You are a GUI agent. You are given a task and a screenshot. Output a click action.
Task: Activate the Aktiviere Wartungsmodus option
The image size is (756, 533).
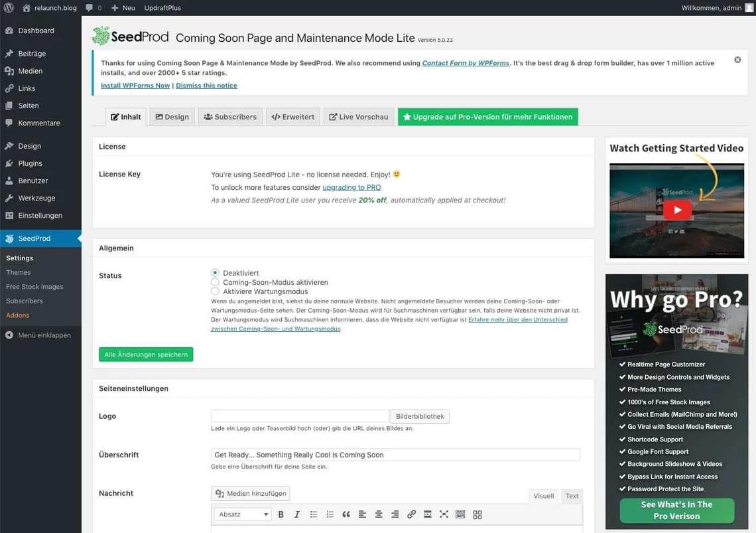215,290
